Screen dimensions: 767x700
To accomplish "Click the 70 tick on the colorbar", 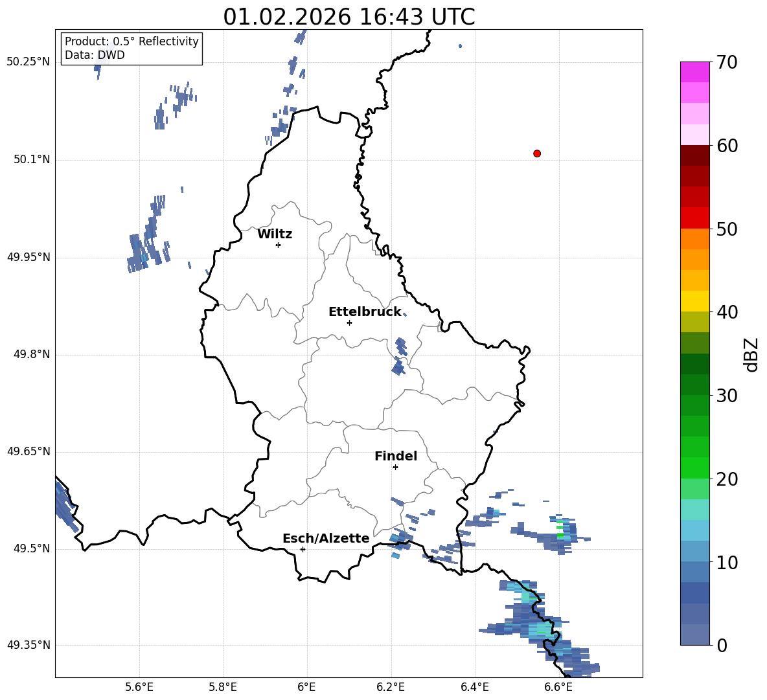I will [x=726, y=62].
